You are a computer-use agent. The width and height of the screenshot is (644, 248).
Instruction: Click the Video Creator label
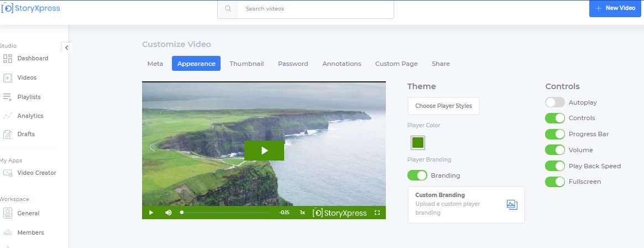point(36,173)
